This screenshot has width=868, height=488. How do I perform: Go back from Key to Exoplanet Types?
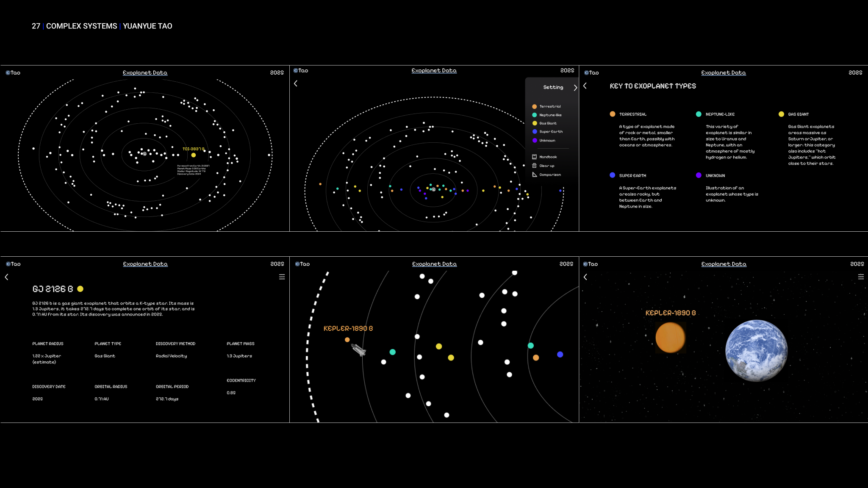tap(585, 86)
